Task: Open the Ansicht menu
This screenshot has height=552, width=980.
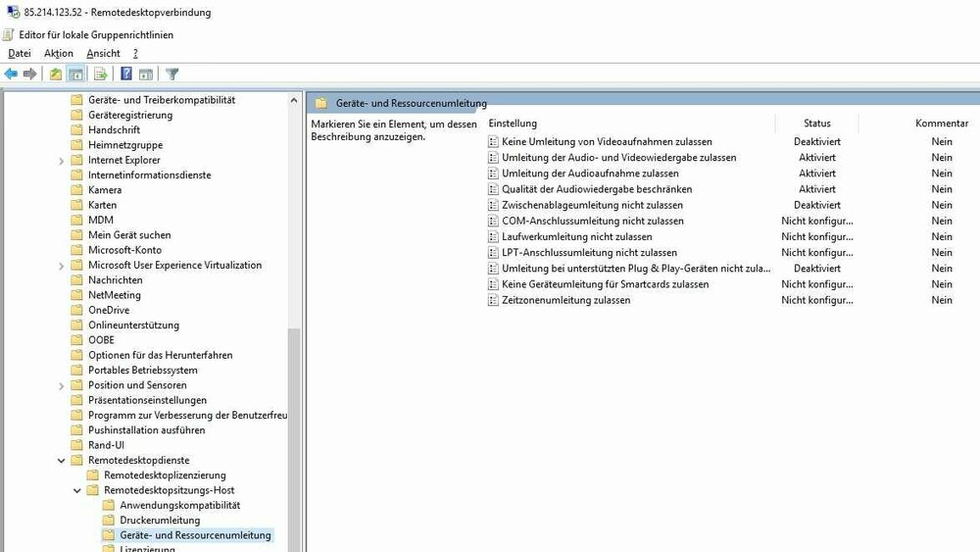Action: tap(103, 53)
